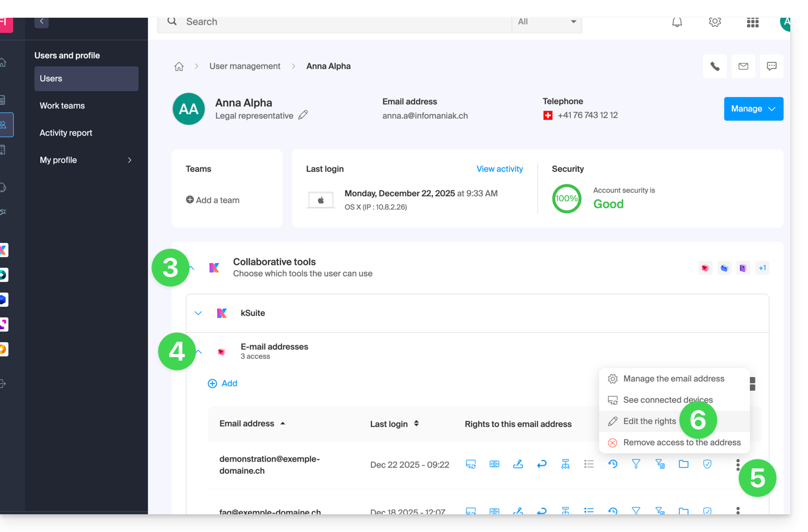This screenshot has height=532, width=808.
Task: Open three-dot menu for demonstration@exemple-domaine.ch
Action: (738, 465)
